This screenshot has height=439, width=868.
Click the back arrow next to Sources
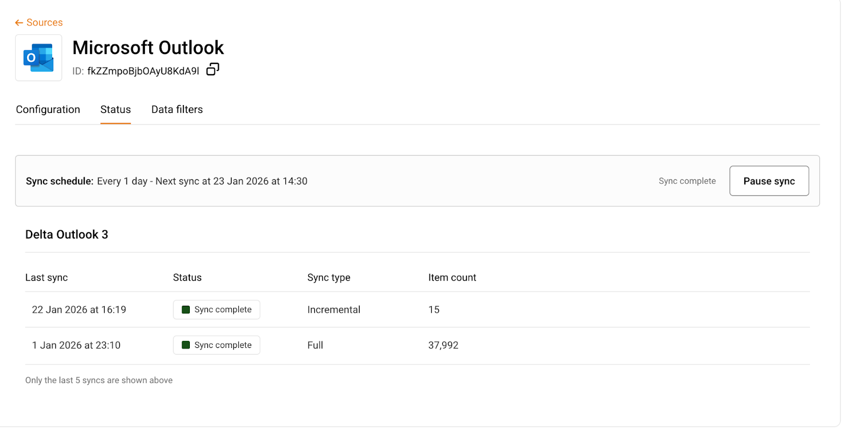19,23
